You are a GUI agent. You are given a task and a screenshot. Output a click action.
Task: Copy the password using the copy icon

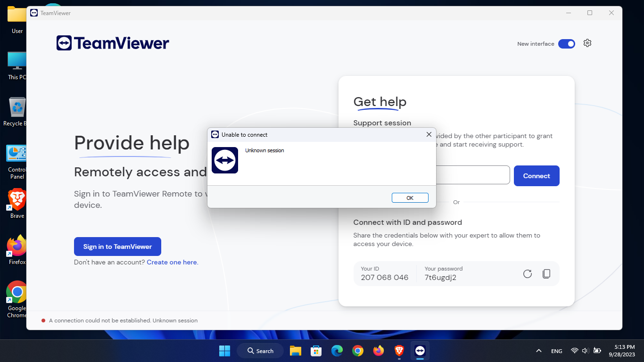pyautogui.click(x=546, y=273)
